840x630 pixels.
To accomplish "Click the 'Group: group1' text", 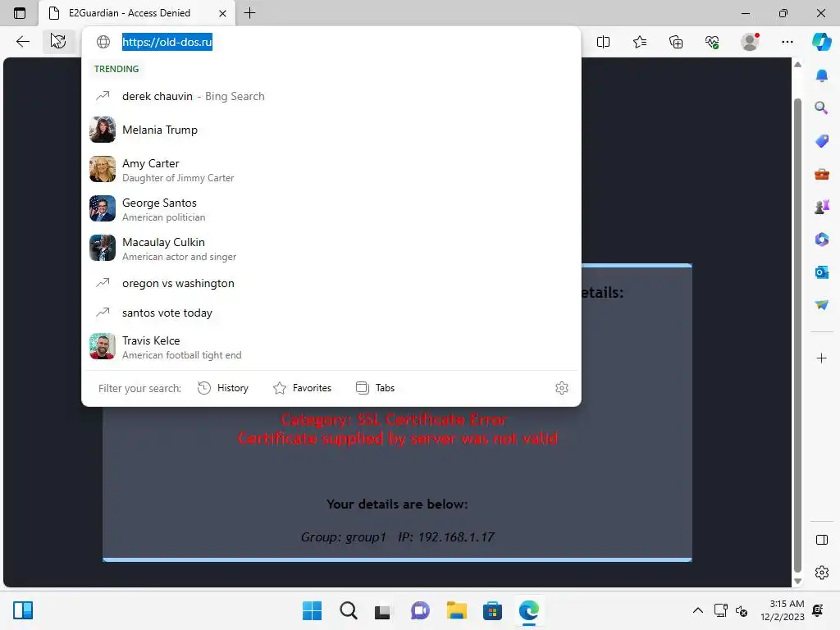I will click(x=344, y=536).
